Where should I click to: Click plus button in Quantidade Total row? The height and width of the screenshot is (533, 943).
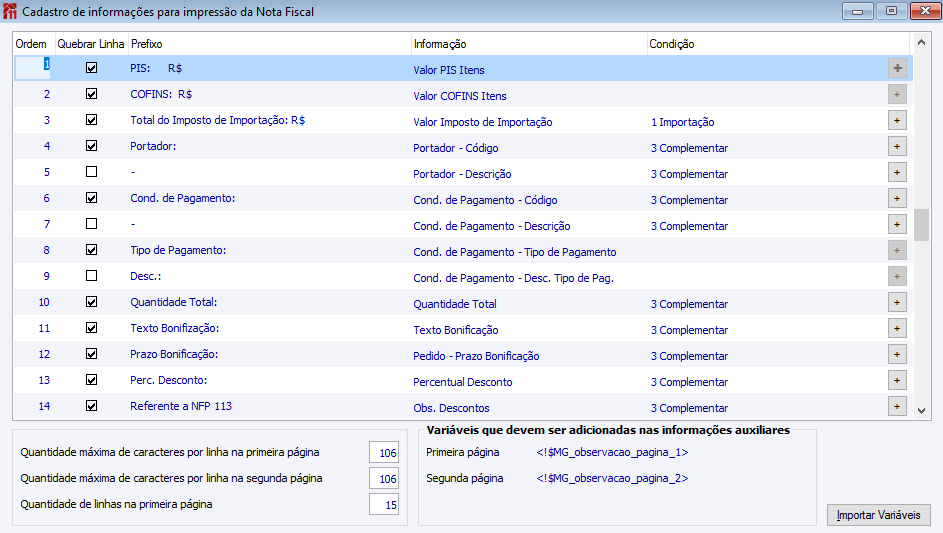[897, 303]
